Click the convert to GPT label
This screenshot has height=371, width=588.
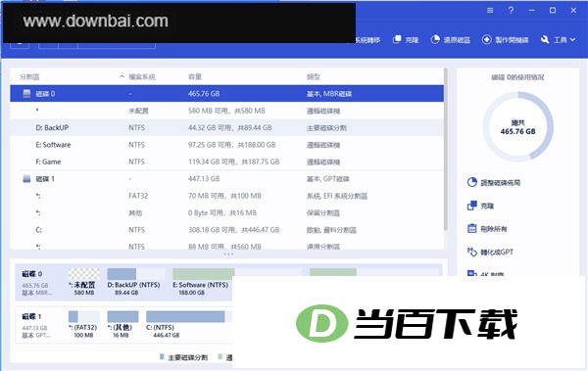[497, 253]
